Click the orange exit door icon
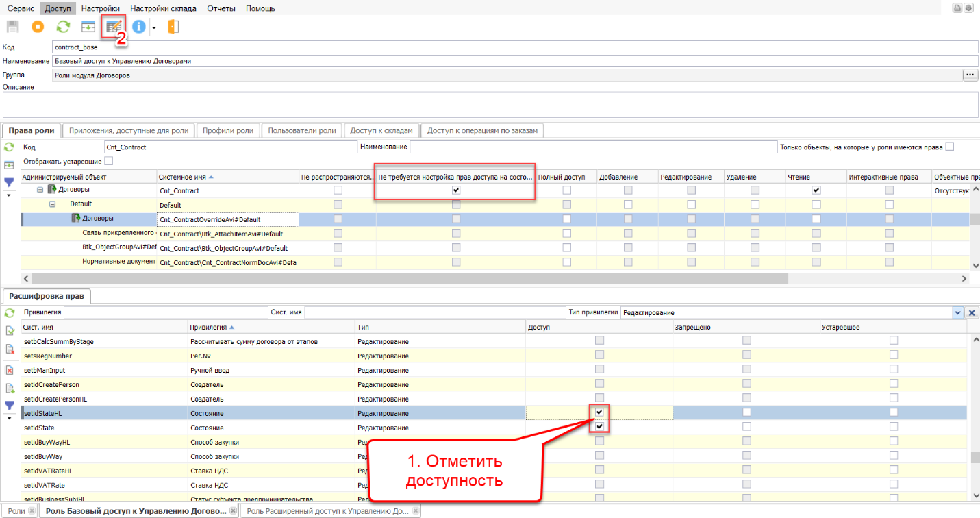This screenshot has width=980, height=518. point(173,27)
